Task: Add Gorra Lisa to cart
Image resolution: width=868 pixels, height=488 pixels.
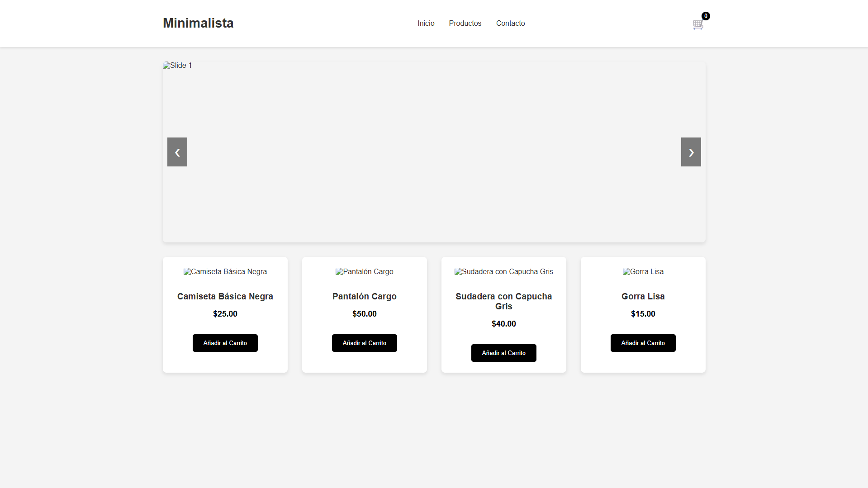Action: coord(643,343)
